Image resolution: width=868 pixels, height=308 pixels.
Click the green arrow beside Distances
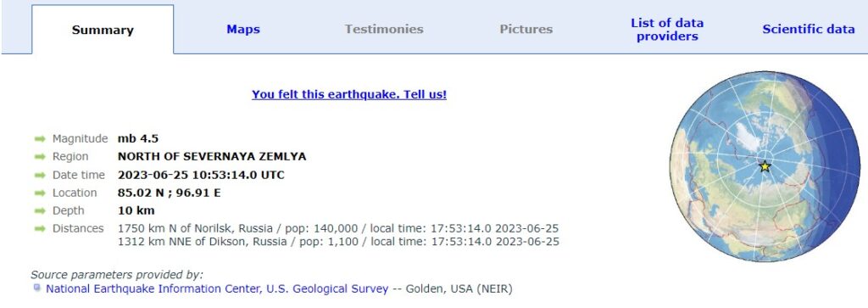pos(39,229)
